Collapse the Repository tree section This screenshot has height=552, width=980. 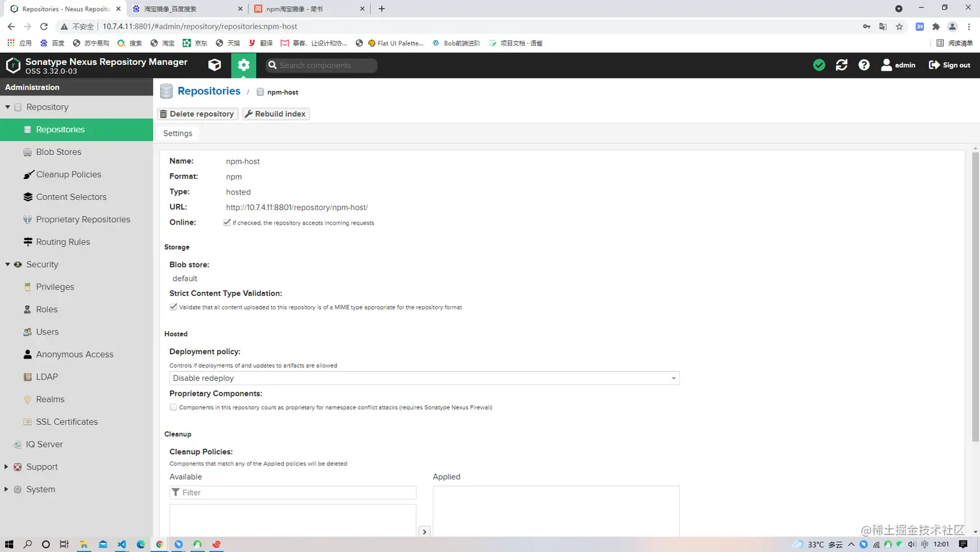8,107
